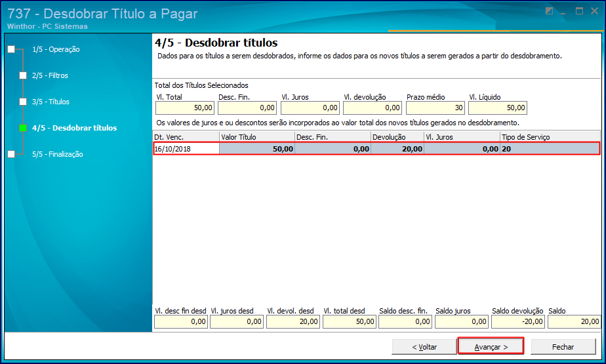Screen dimensions: 606x364
Task: Click the Vl. desc fin desd field
Action: 181,321
